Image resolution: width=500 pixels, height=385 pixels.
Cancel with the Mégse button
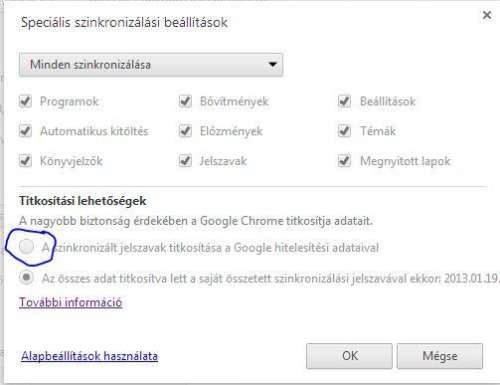[440, 356]
